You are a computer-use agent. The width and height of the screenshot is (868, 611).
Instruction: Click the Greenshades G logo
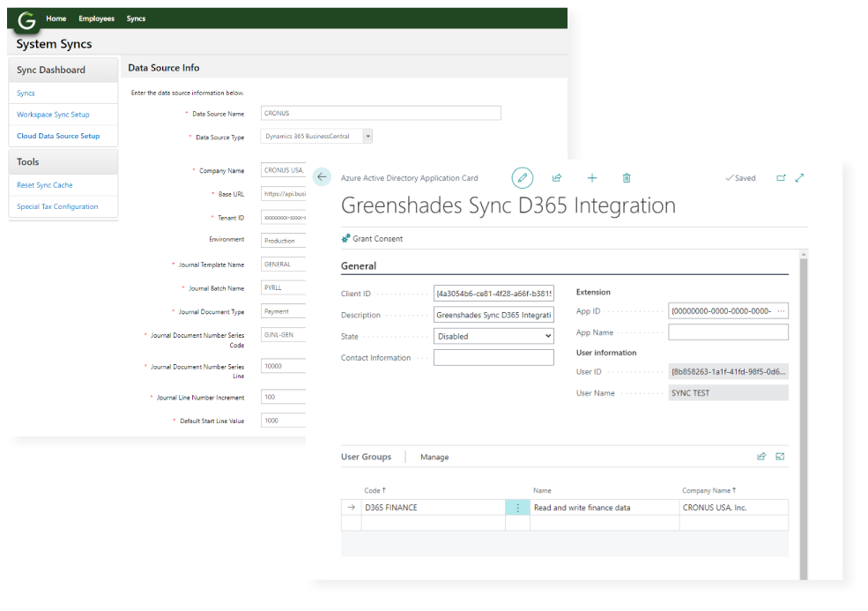coord(26,20)
